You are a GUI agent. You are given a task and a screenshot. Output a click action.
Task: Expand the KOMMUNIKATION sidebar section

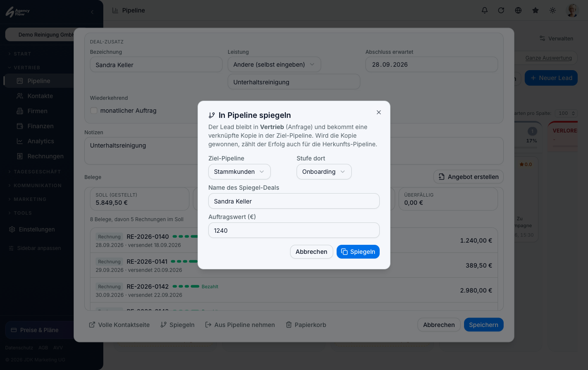point(35,185)
